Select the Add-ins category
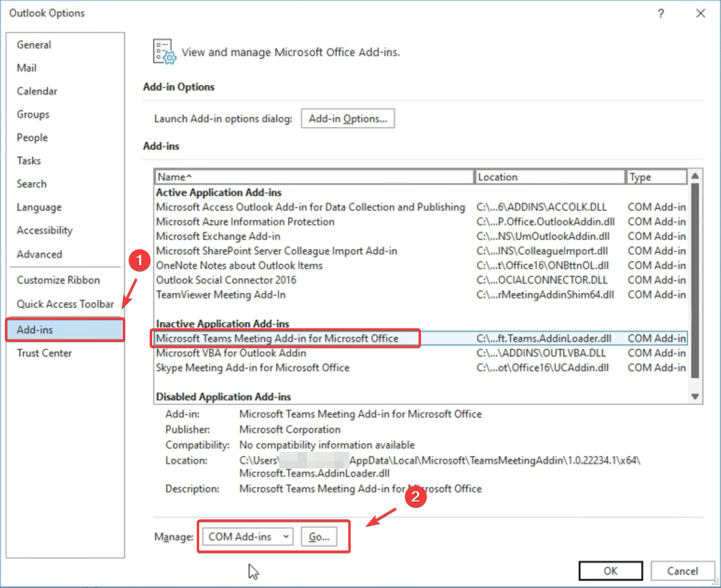The image size is (721, 588). click(x=65, y=329)
